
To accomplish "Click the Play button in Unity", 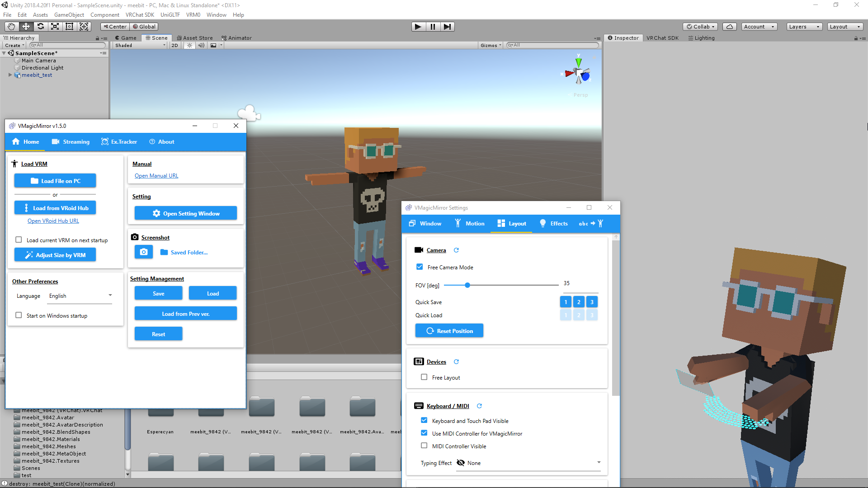I will point(418,27).
